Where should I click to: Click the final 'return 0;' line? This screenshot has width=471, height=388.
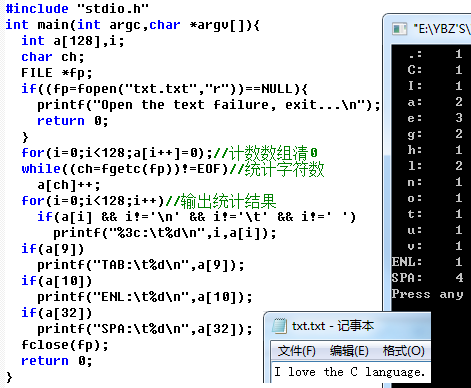[57, 361]
